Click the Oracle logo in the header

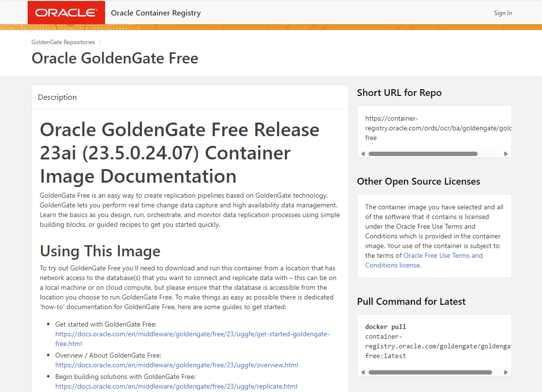[x=66, y=12]
